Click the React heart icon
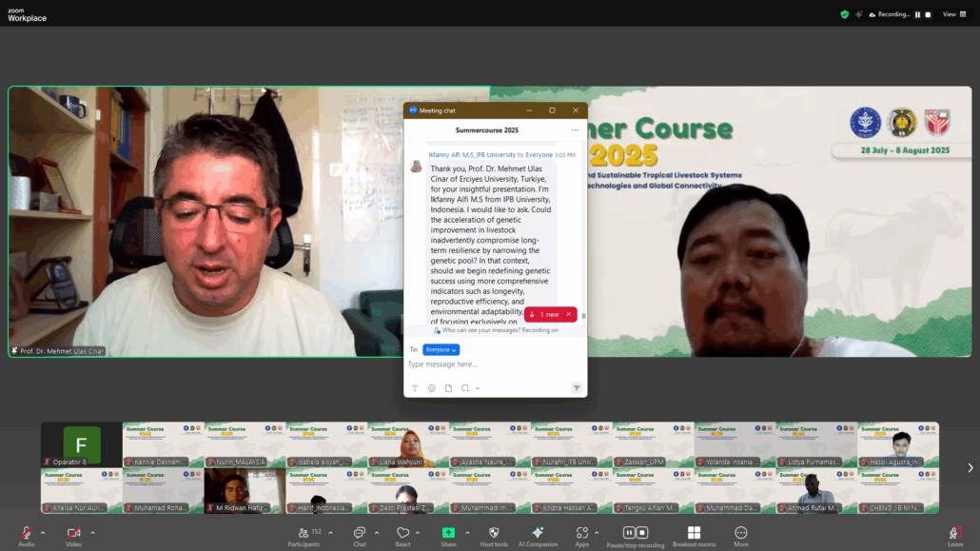This screenshot has width=980, height=551. 402,534
